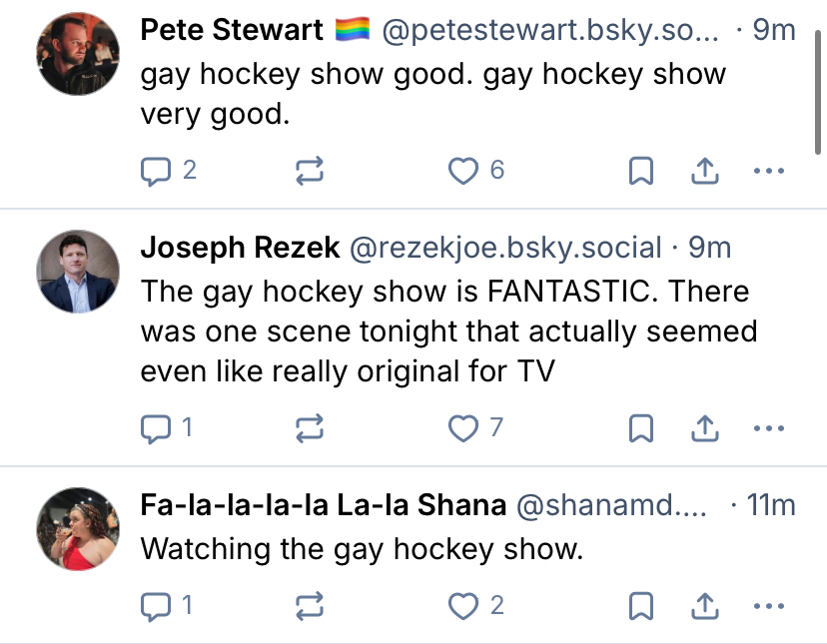Viewport: 827px width, 644px height.
Task: Reply to Shana's hockey show post
Action: tap(156, 605)
